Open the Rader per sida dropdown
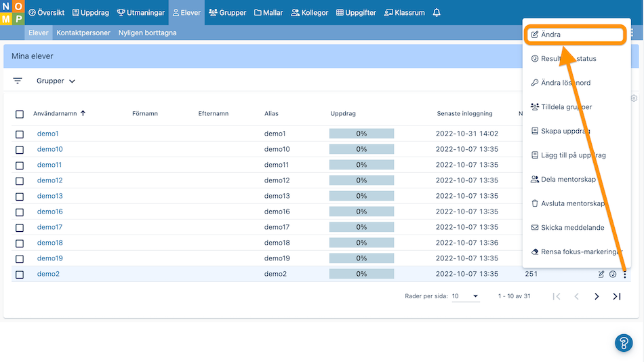644x362 pixels. 465,296
